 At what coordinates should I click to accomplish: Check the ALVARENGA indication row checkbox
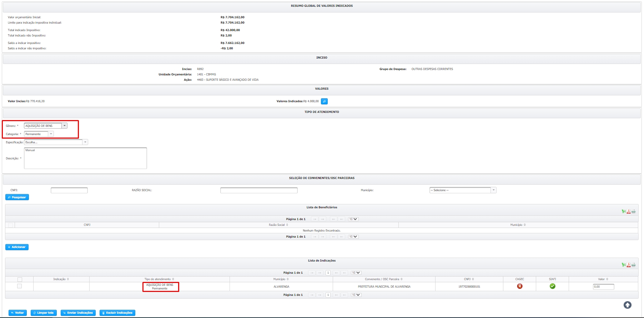point(20,286)
